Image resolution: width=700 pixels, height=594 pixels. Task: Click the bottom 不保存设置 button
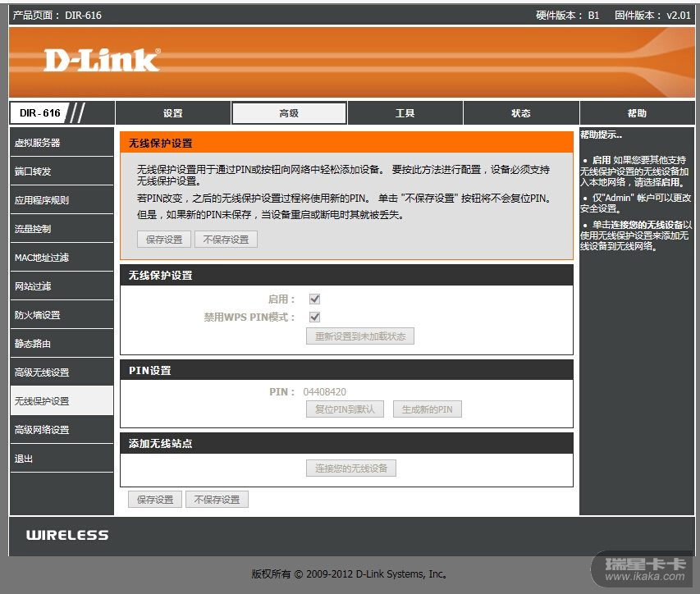(217, 500)
